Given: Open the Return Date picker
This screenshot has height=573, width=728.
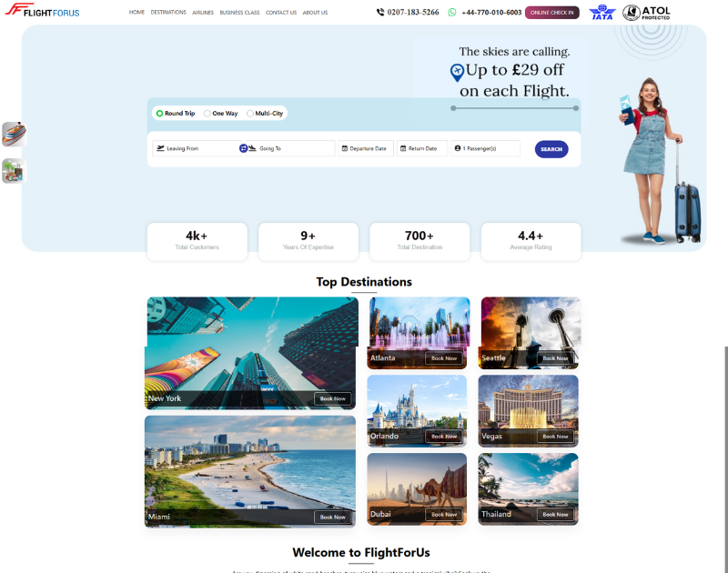Looking at the screenshot, I should tap(420, 148).
